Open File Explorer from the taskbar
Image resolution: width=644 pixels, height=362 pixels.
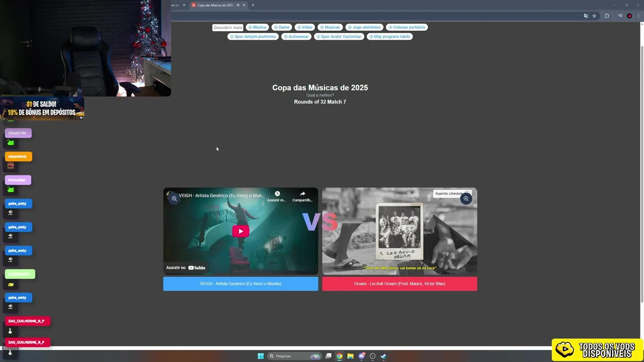click(350, 356)
